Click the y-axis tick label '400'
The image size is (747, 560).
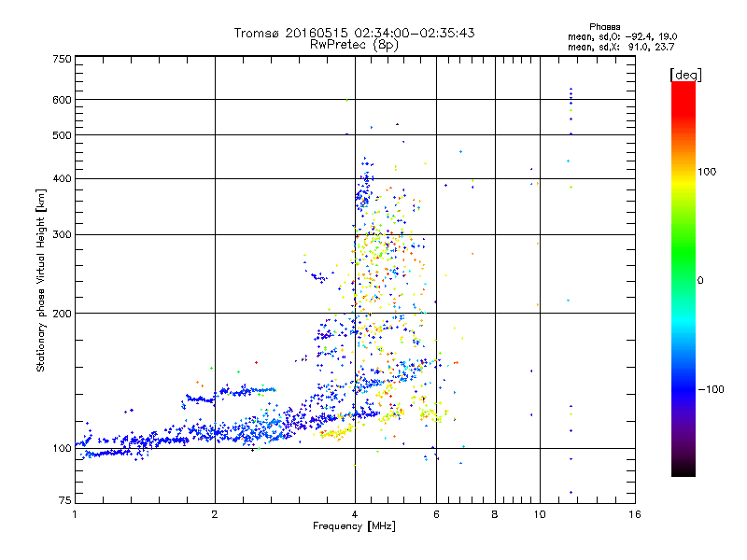tap(62, 178)
